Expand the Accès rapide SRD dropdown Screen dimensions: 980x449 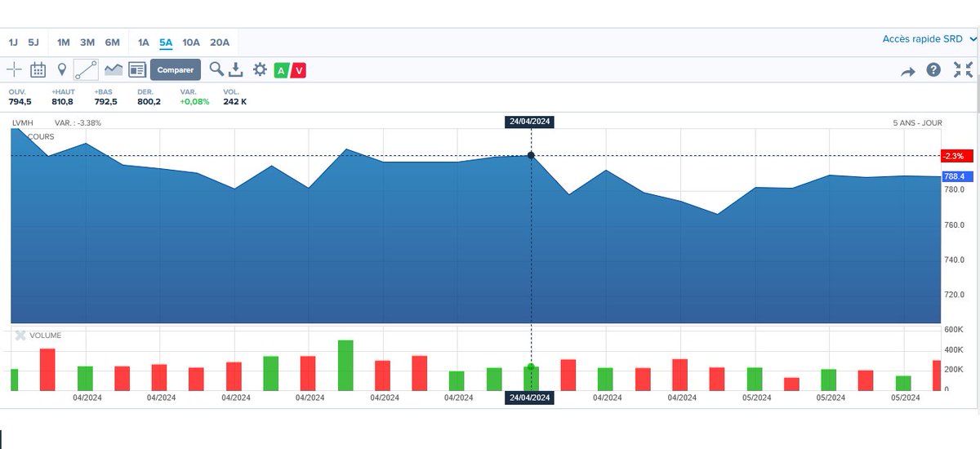pyautogui.click(x=930, y=38)
